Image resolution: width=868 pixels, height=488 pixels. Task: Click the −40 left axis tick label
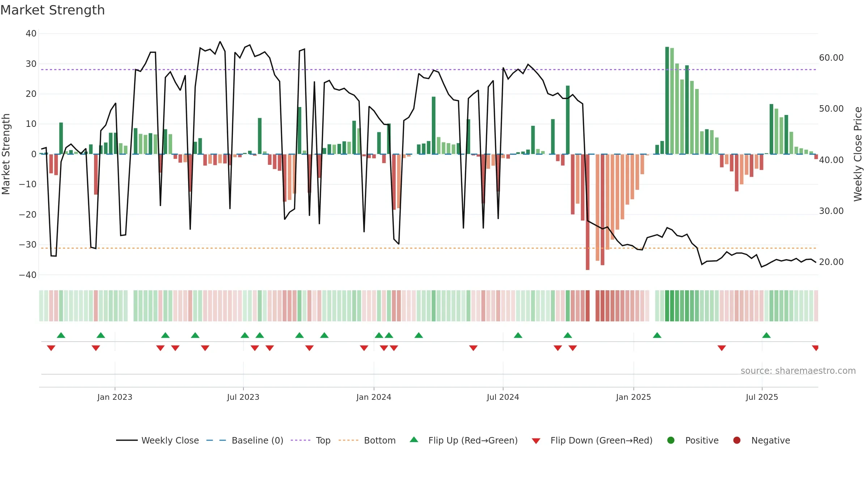28,275
